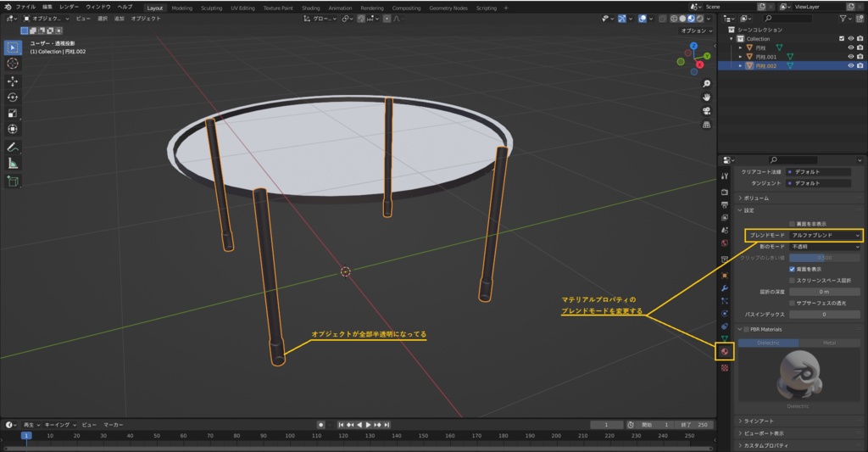Click the 屈折の深度 value field

[x=823, y=292]
